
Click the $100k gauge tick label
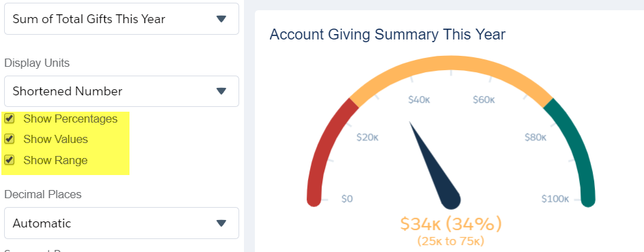coord(555,199)
